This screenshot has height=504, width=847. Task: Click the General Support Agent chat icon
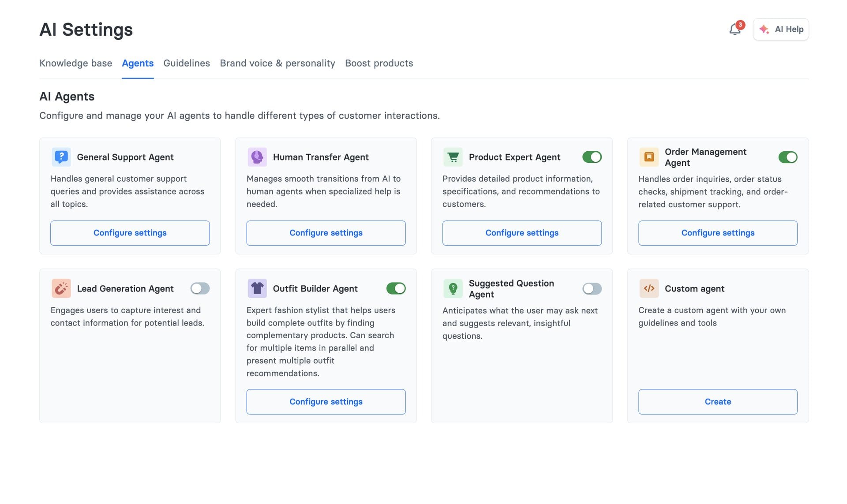[61, 157]
